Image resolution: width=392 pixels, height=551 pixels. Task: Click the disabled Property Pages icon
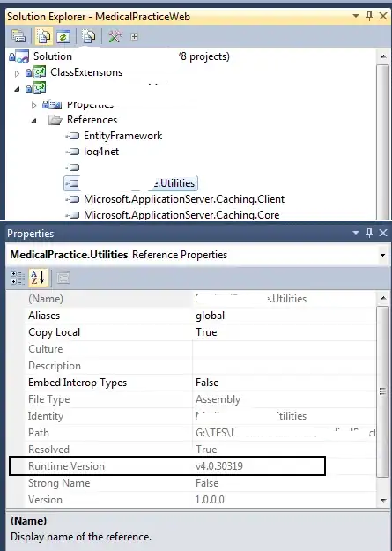pyautogui.click(x=63, y=278)
